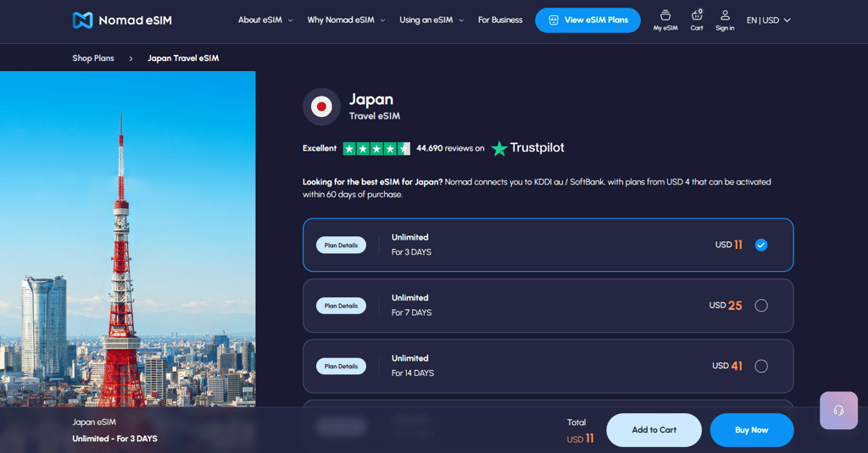Open the Cart icon
868x453 pixels.
coord(697,20)
